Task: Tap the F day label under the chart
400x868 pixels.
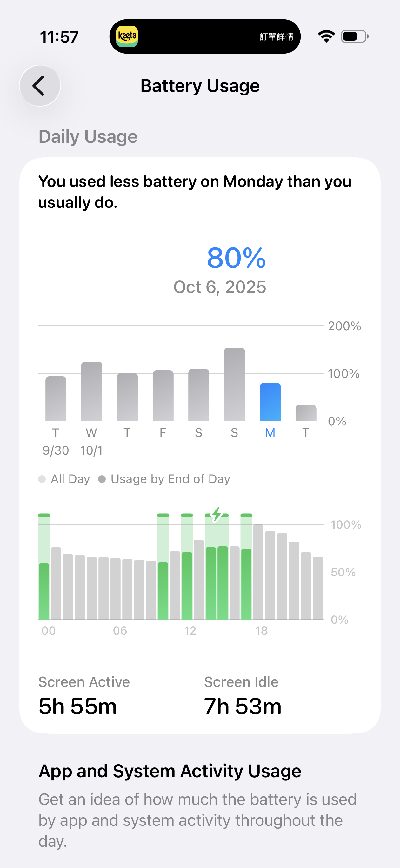Action: point(163,433)
